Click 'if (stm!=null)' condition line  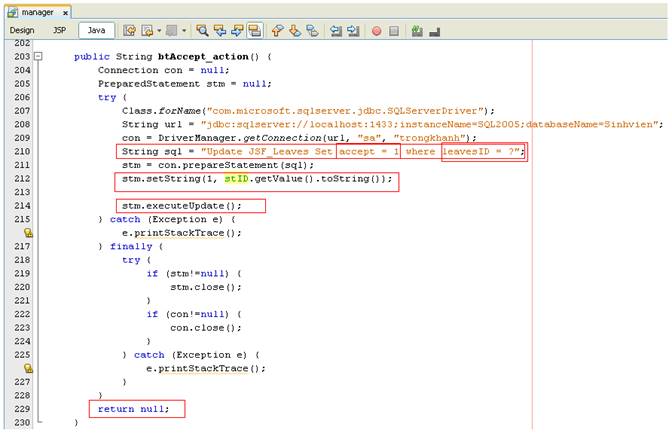[x=194, y=274]
